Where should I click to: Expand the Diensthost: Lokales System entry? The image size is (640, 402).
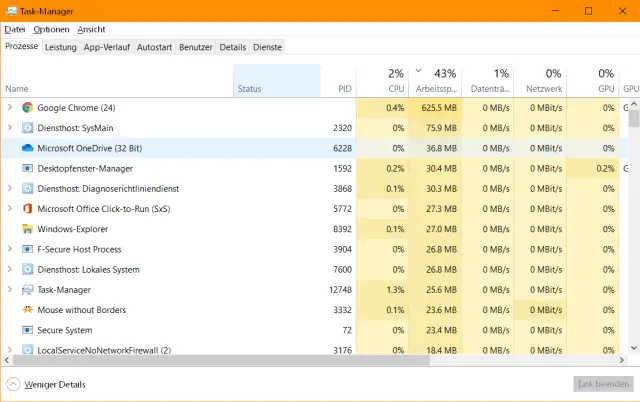click(x=10, y=270)
